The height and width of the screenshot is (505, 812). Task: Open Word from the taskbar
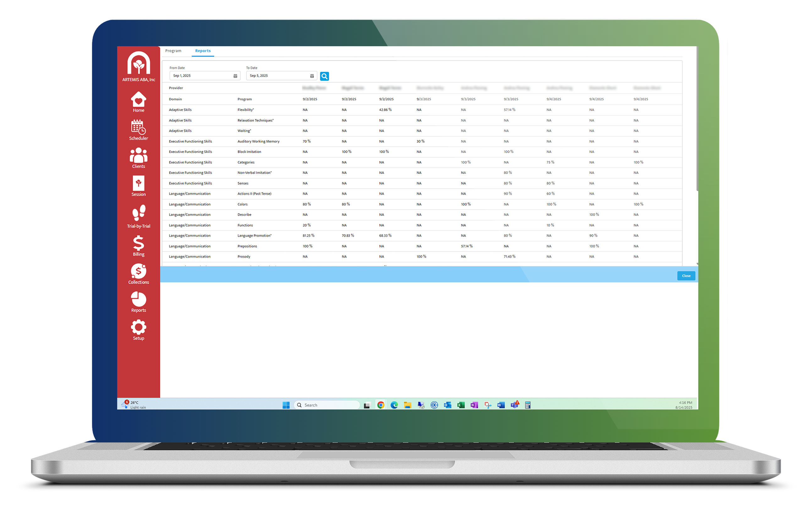tap(501, 405)
